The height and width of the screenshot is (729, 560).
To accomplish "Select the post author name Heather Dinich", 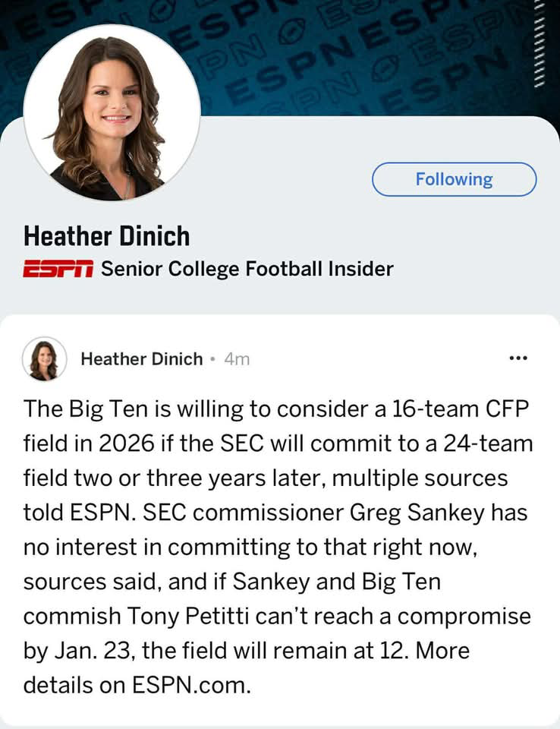I will [x=141, y=359].
